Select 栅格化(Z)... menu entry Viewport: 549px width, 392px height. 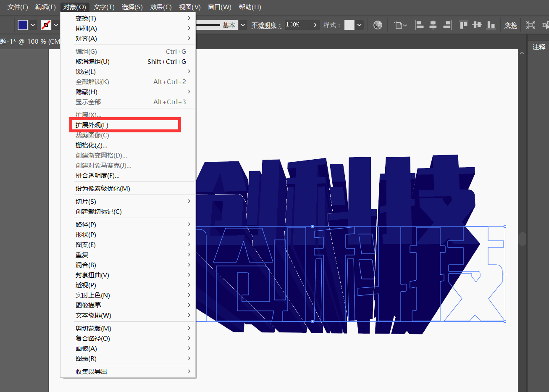click(x=92, y=145)
